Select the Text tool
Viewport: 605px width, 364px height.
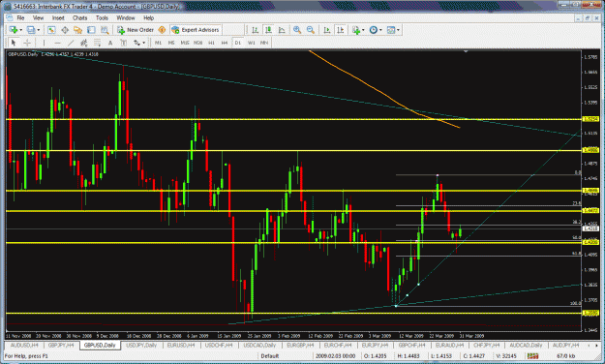pyautogui.click(x=110, y=43)
